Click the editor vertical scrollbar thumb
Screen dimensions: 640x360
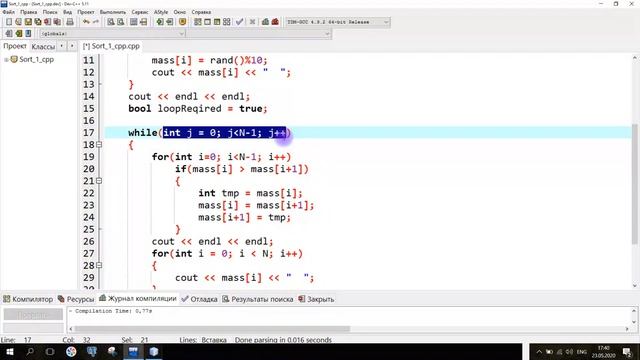pyautogui.click(x=635, y=184)
